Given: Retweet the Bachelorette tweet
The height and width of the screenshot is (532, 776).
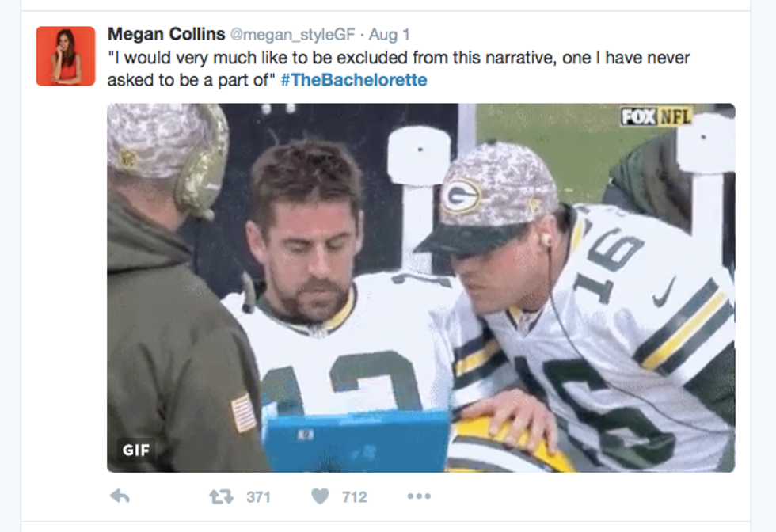Looking at the screenshot, I should (221, 496).
